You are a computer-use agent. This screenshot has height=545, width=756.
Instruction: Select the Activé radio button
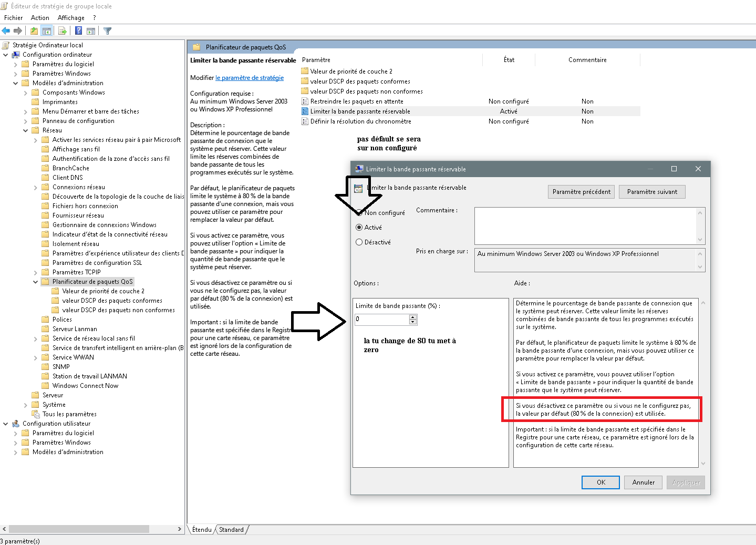[359, 228]
